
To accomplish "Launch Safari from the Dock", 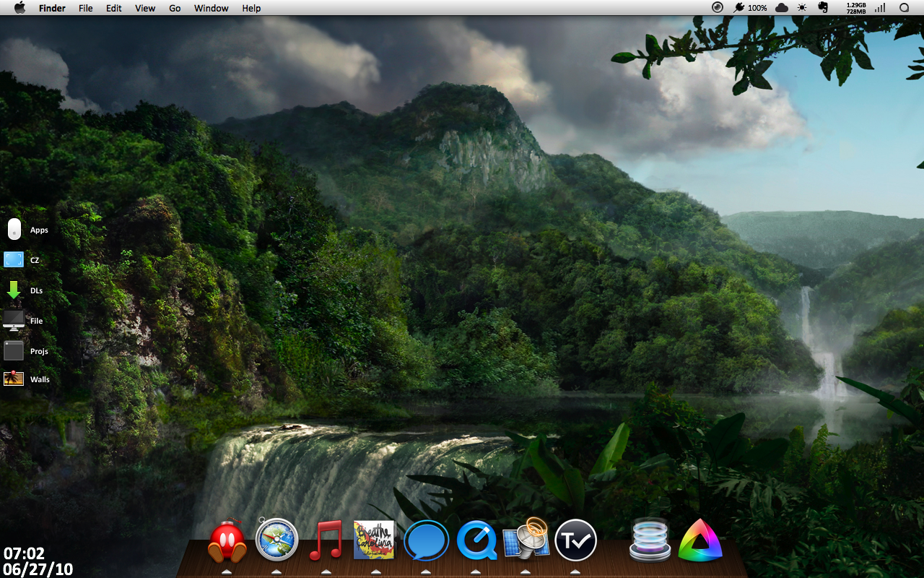I will pyautogui.click(x=277, y=540).
